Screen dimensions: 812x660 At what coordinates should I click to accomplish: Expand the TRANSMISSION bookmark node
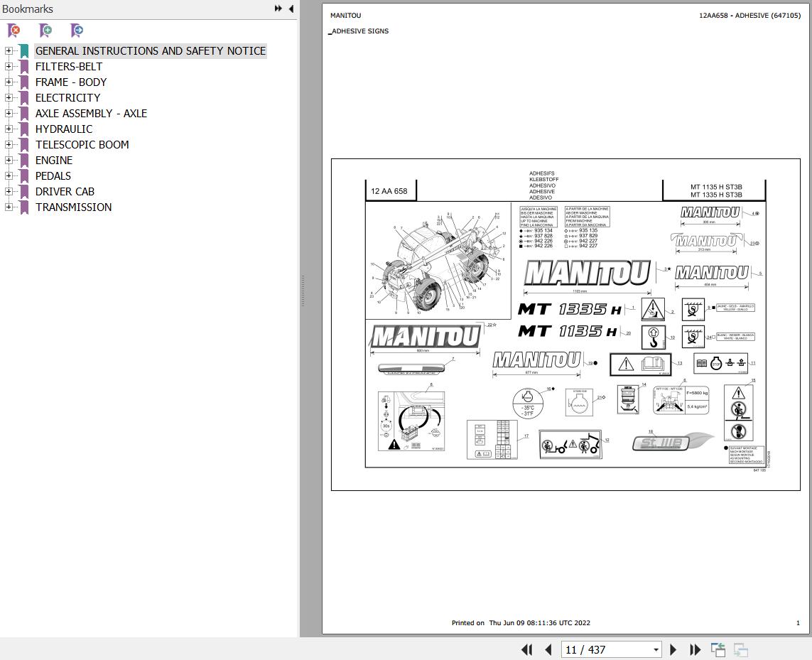tap(9, 207)
